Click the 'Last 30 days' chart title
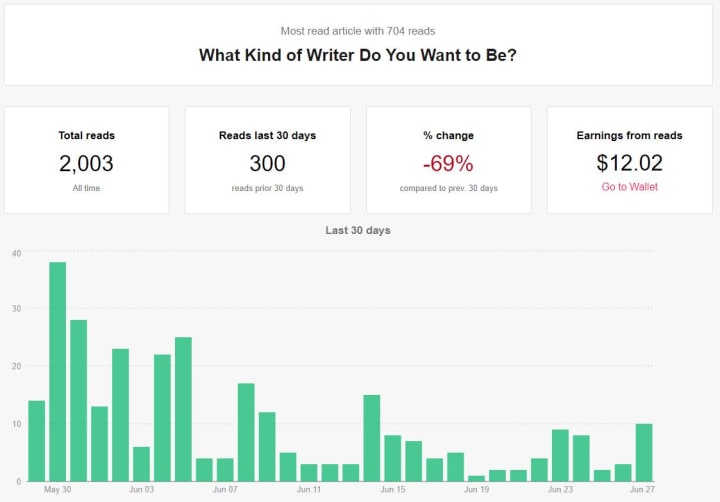The image size is (720, 502). tap(357, 230)
